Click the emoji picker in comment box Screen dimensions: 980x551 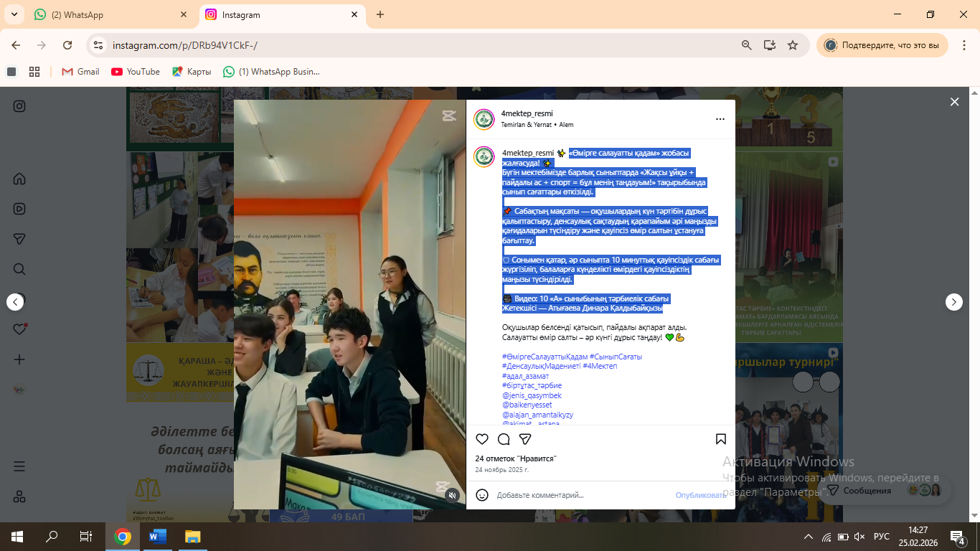[x=483, y=495]
